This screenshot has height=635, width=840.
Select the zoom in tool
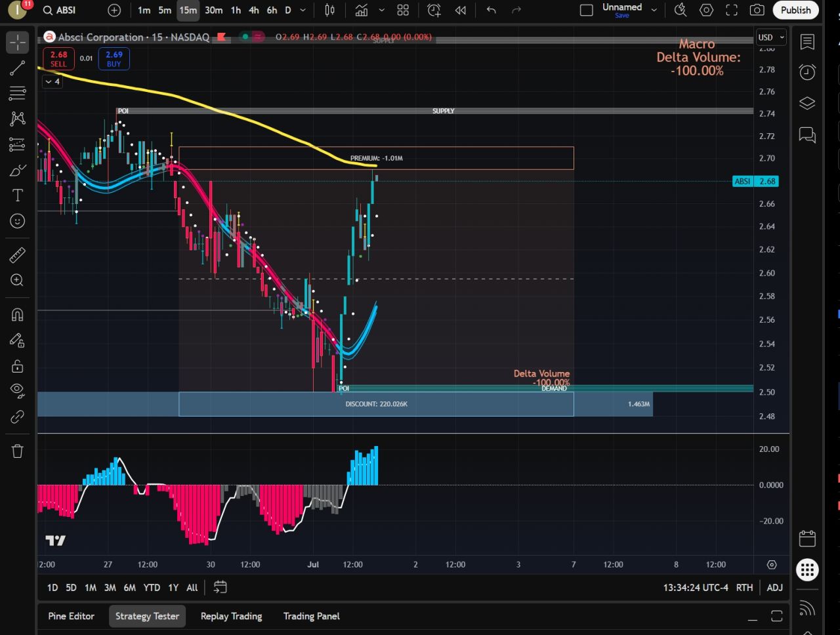(x=18, y=281)
